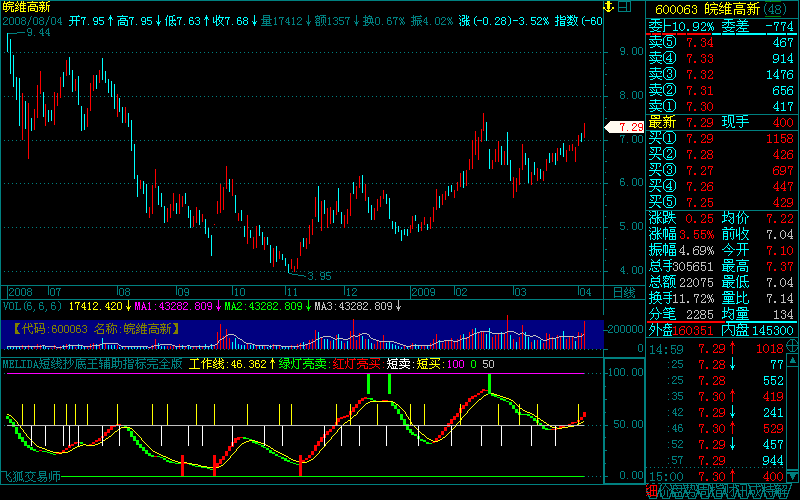Click the 总手 305651 value
800x500 pixels.
(692, 266)
